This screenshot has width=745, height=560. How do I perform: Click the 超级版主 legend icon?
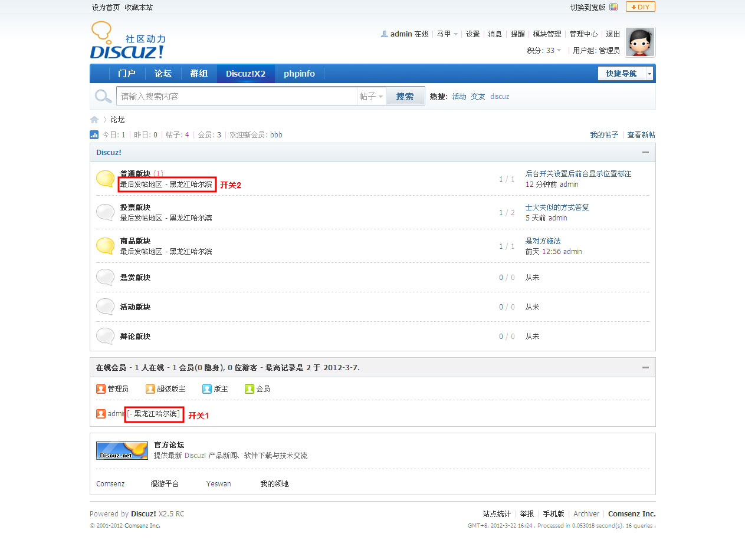click(150, 389)
